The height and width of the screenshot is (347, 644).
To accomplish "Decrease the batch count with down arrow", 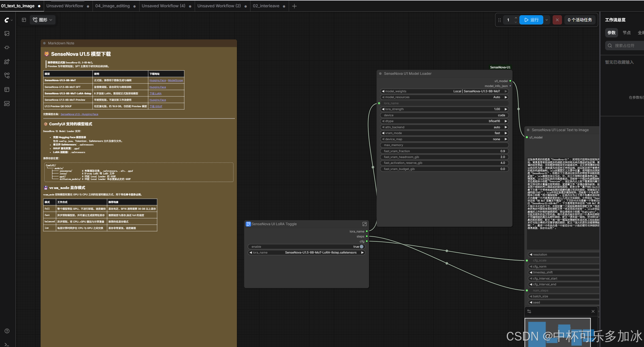I will point(516,22).
